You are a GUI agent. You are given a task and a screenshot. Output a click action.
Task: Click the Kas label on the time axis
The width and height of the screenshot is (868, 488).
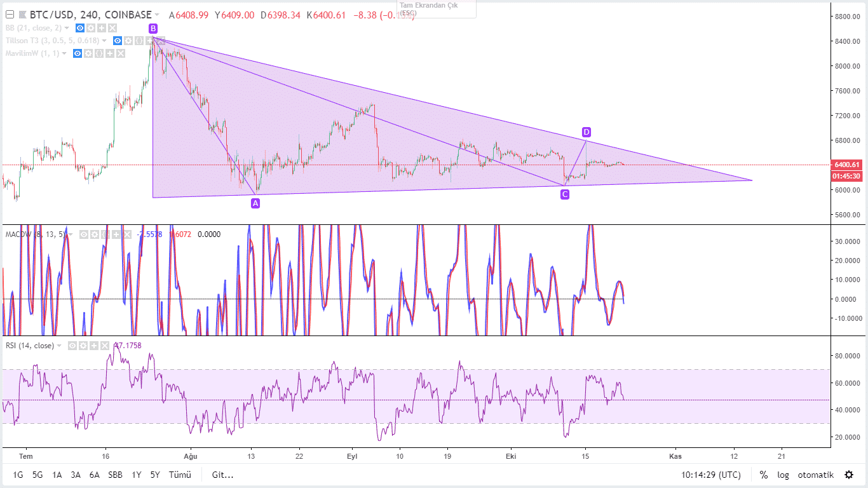click(675, 456)
